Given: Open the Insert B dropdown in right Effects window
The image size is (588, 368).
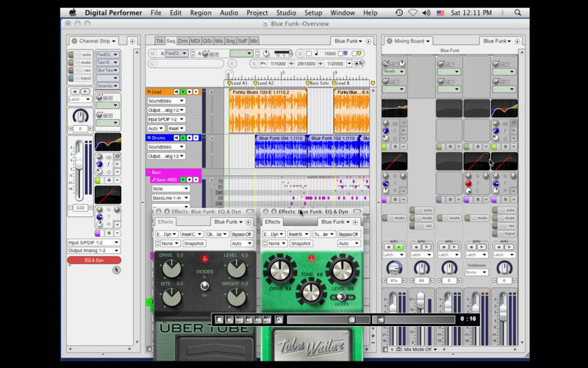Looking at the screenshot, I should (x=298, y=234).
